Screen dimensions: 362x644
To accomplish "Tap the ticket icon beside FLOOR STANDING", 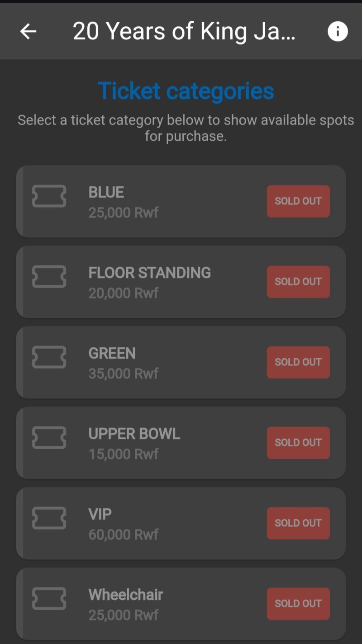I will (x=49, y=277).
